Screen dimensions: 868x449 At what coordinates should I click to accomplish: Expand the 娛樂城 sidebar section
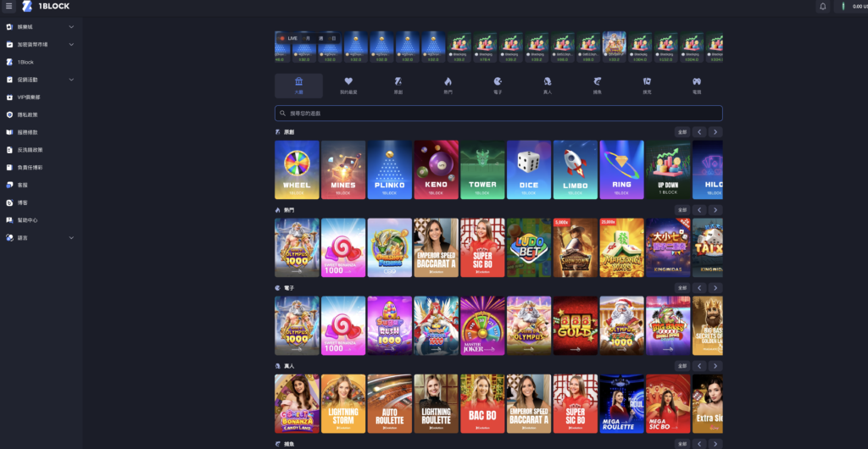click(71, 27)
